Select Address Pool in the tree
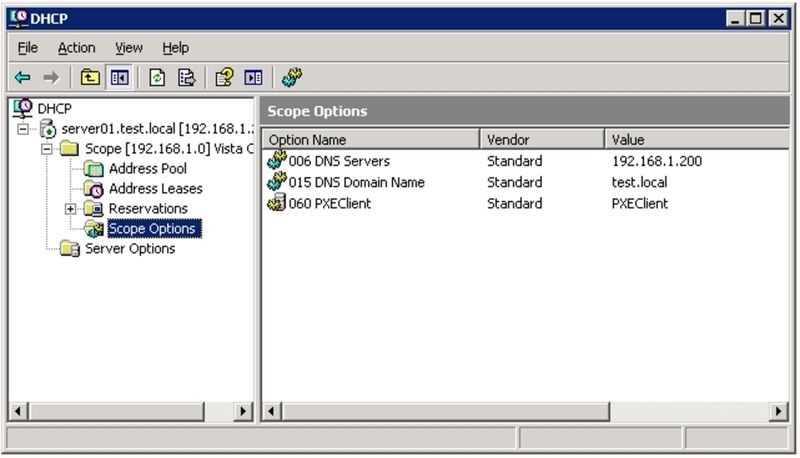Viewport: 800px width, 458px height. (x=148, y=169)
